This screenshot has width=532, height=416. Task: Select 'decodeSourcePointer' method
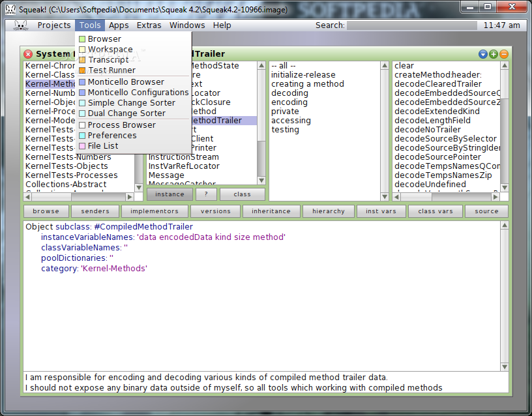click(x=437, y=157)
